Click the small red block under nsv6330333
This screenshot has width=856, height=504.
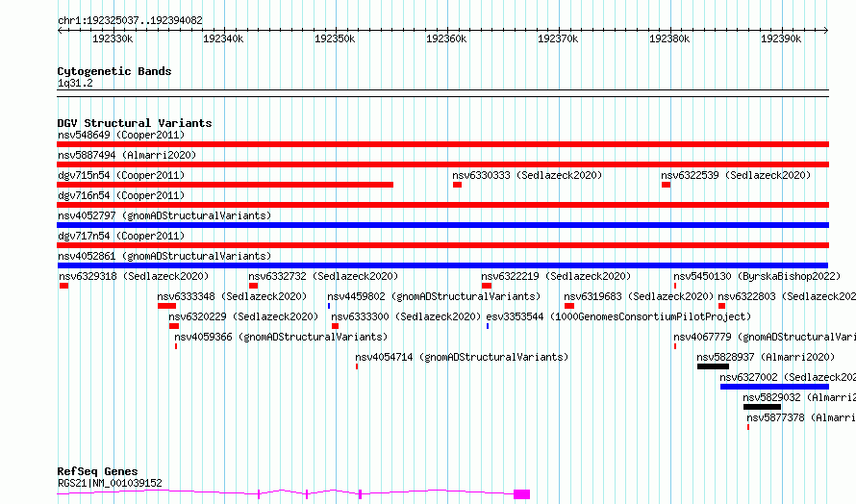click(x=458, y=185)
